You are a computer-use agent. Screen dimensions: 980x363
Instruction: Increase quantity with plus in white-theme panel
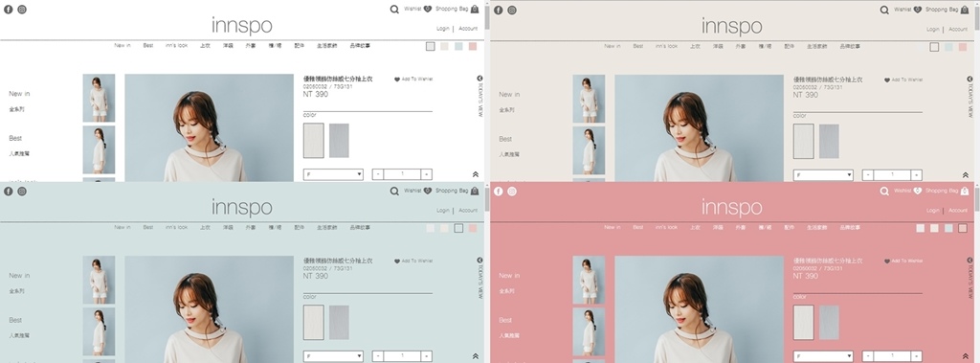point(426,174)
